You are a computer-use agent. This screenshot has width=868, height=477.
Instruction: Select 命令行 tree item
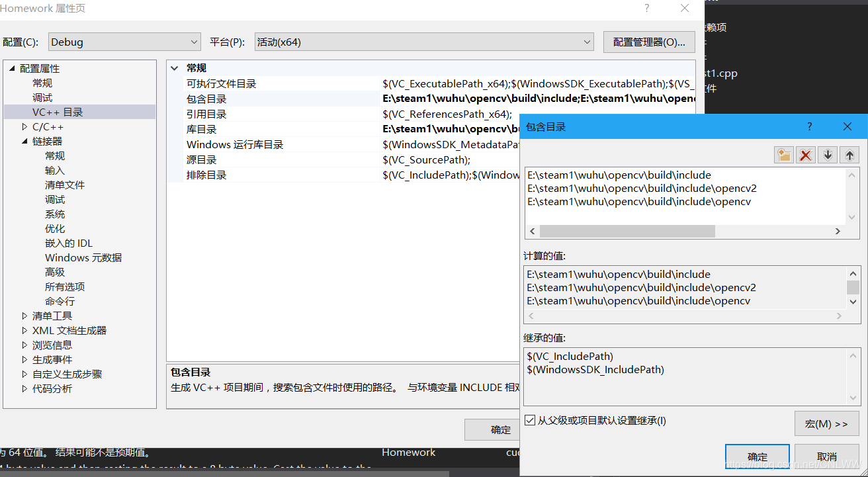tap(60, 302)
